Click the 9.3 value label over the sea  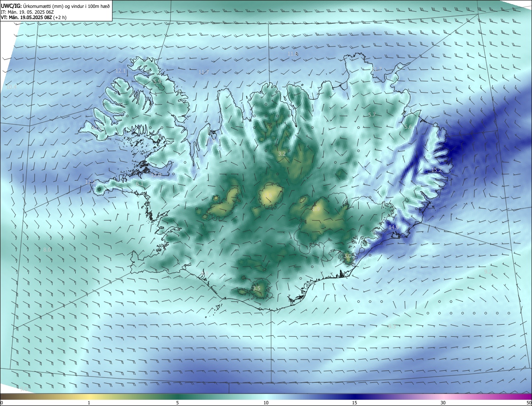point(392,327)
